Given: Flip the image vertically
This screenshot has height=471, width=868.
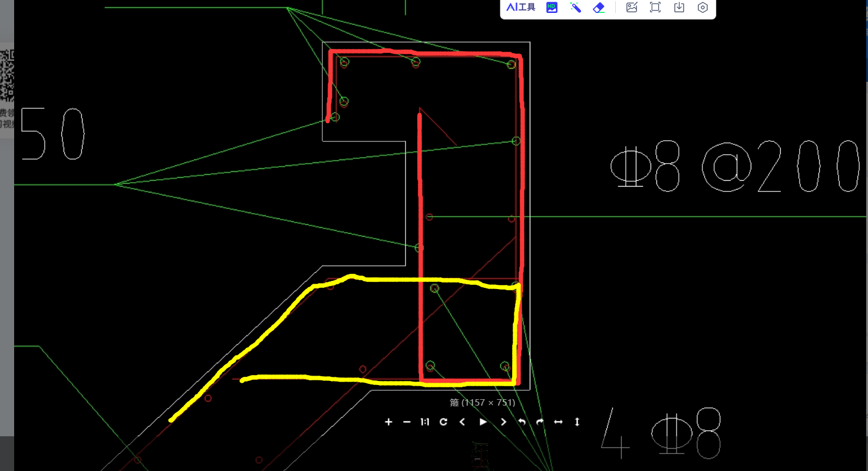Looking at the screenshot, I should point(577,422).
